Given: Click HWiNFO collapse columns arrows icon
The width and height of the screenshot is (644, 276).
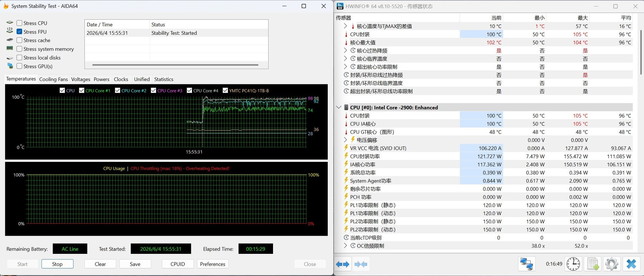Looking at the screenshot, I should click(361, 264).
